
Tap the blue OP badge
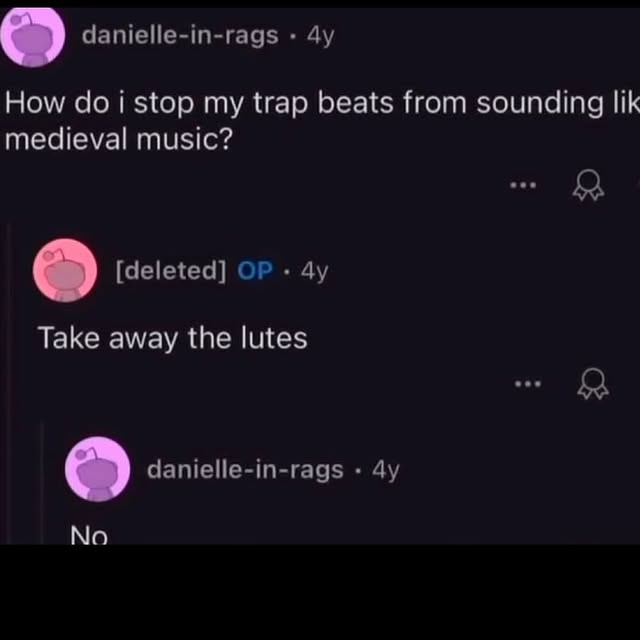pyautogui.click(x=255, y=270)
